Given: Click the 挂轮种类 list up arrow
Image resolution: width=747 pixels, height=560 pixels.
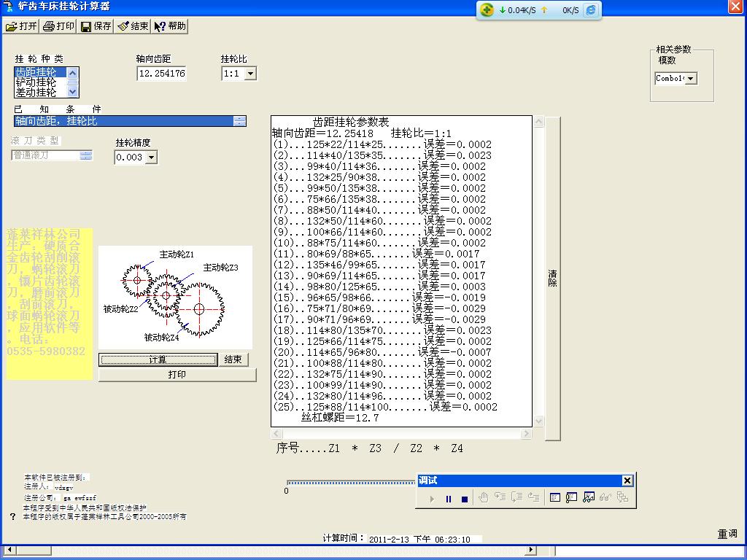Looking at the screenshot, I should (72, 73).
